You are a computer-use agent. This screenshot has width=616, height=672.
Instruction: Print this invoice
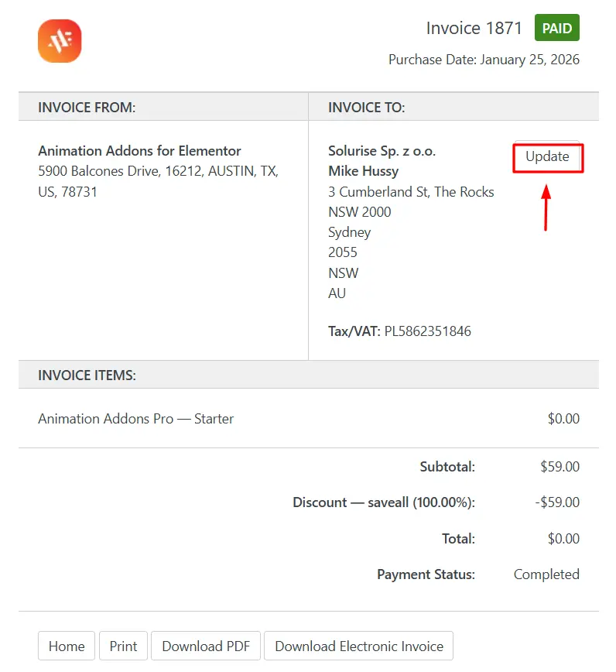pos(123,646)
